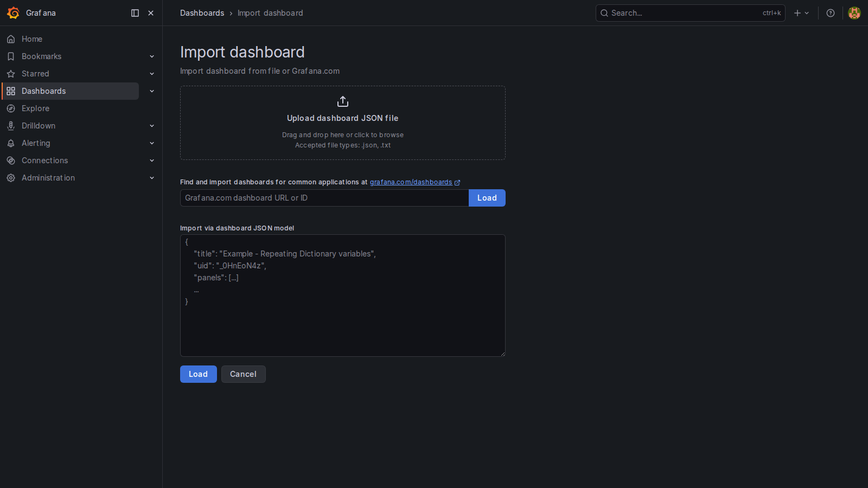The height and width of the screenshot is (488, 868).
Task: Open Connections in the sidebar
Action: [x=44, y=160]
